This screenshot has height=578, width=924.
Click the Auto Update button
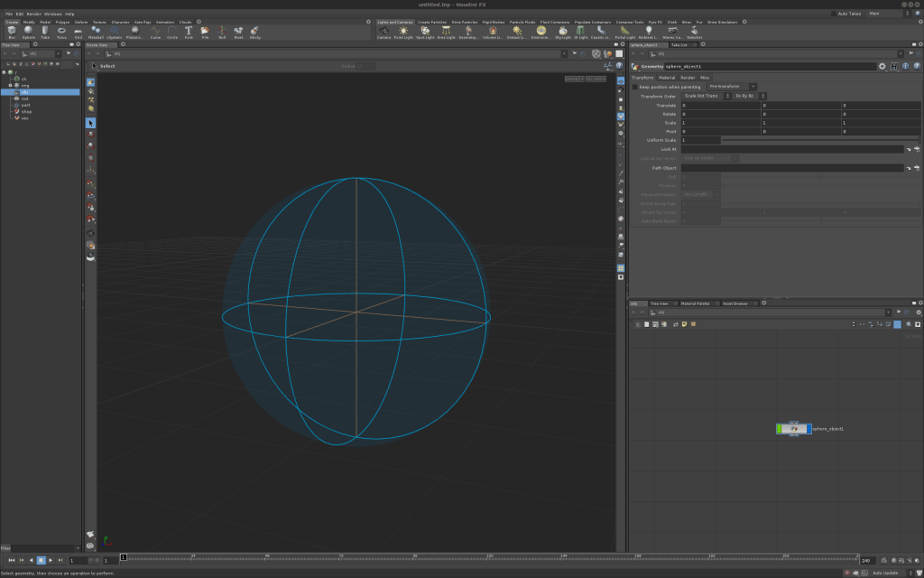pyautogui.click(x=883, y=573)
